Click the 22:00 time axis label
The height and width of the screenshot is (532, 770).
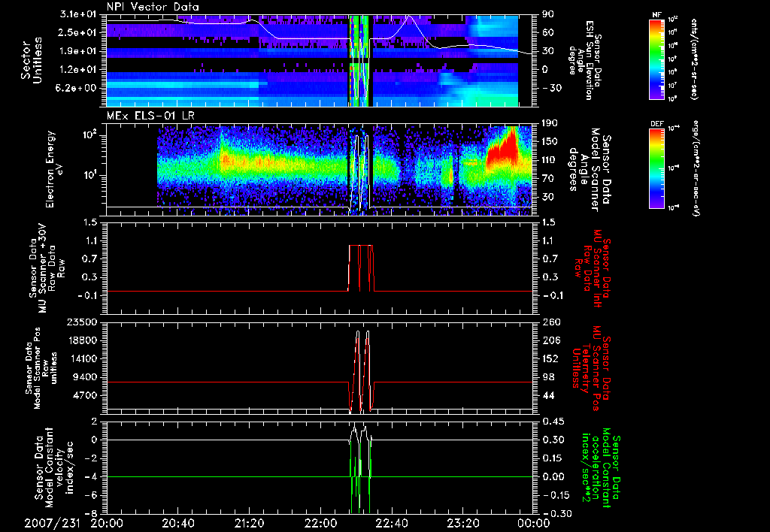320,523
